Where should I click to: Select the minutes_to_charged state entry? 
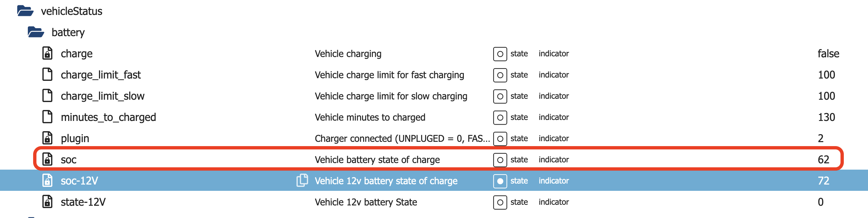[108, 117]
